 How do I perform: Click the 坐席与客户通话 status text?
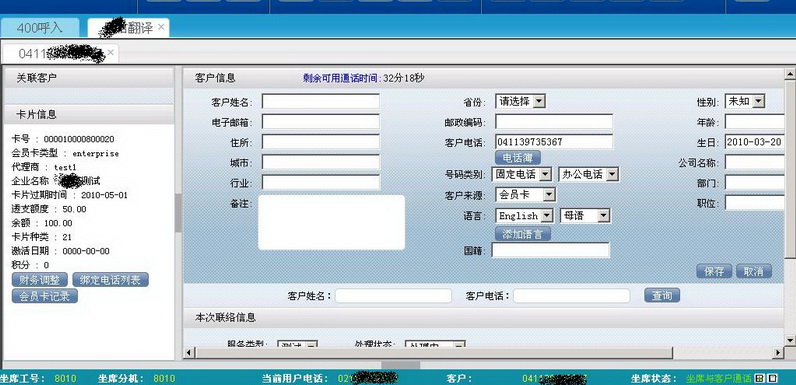(718, 378)
